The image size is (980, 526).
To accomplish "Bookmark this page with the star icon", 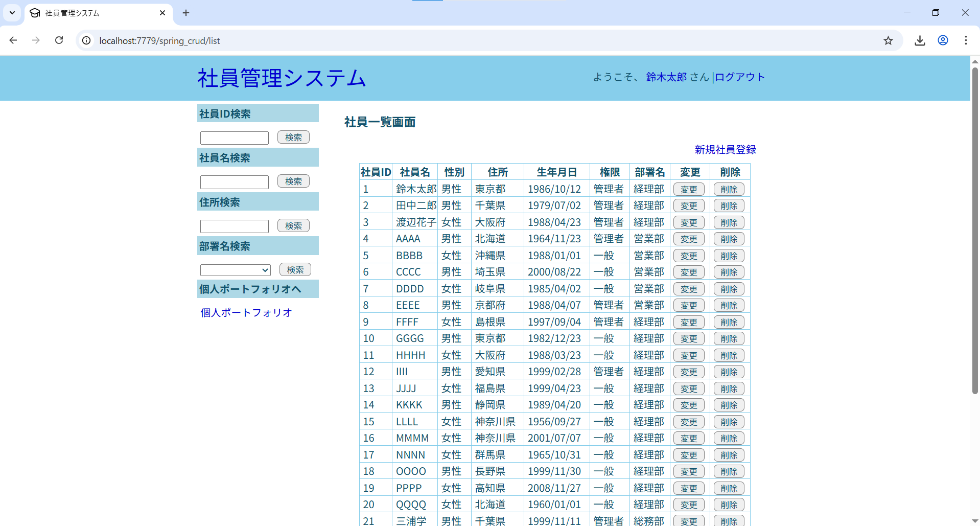I will (x=888, y=40).
